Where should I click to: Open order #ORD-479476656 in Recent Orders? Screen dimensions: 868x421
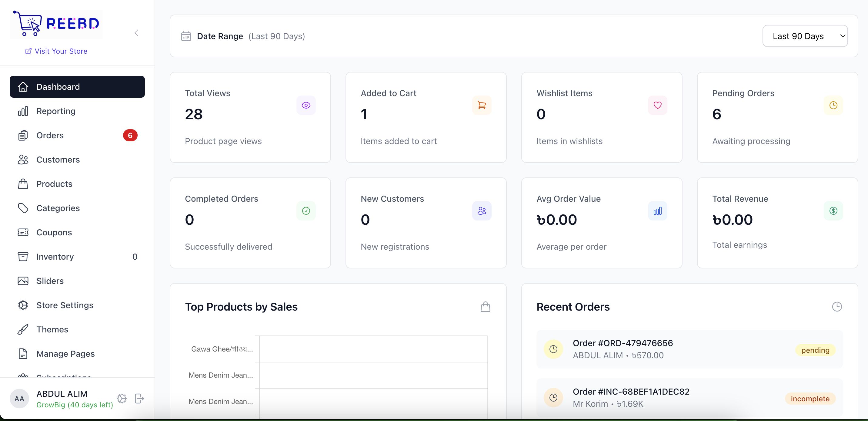point(622,343)
